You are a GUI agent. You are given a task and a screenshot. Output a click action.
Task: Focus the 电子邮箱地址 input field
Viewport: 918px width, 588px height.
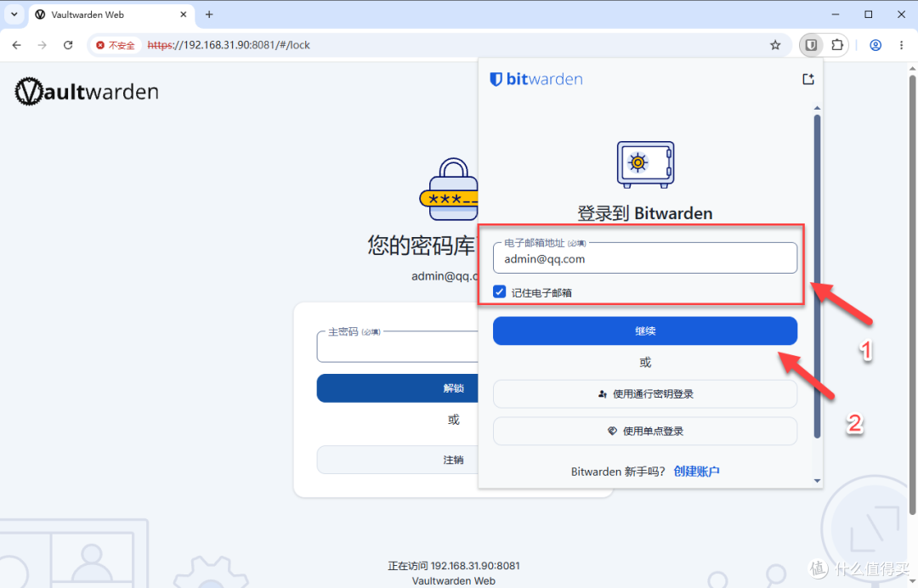click(x=644, y=258)
